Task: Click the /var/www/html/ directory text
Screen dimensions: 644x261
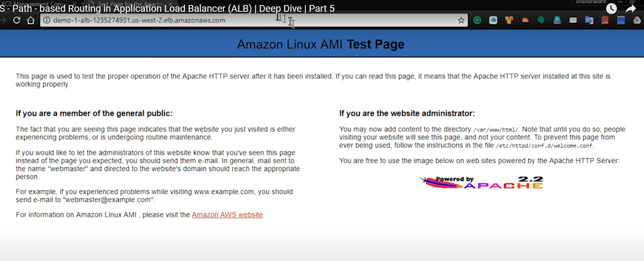Action: (496, 130)
